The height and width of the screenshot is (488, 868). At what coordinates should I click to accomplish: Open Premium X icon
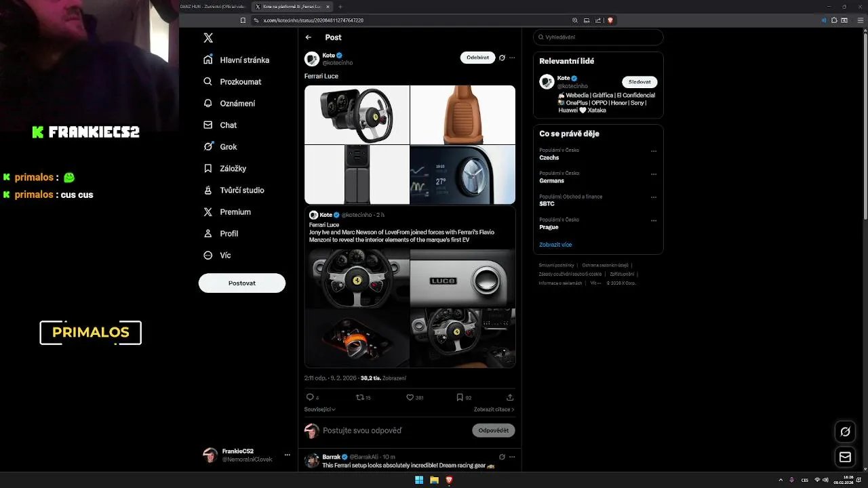(x=208, y=211)
